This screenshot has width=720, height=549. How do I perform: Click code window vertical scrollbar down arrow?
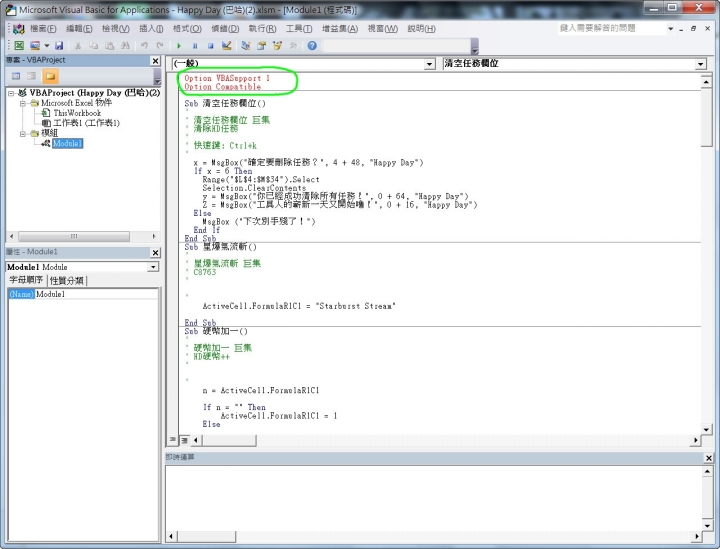pyautogui.click(x=706, y=429)
